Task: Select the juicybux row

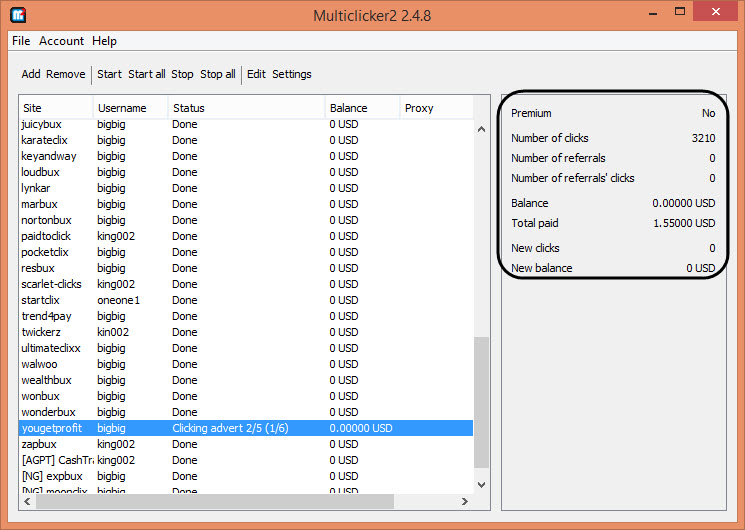Action: [x=246, y=124]
